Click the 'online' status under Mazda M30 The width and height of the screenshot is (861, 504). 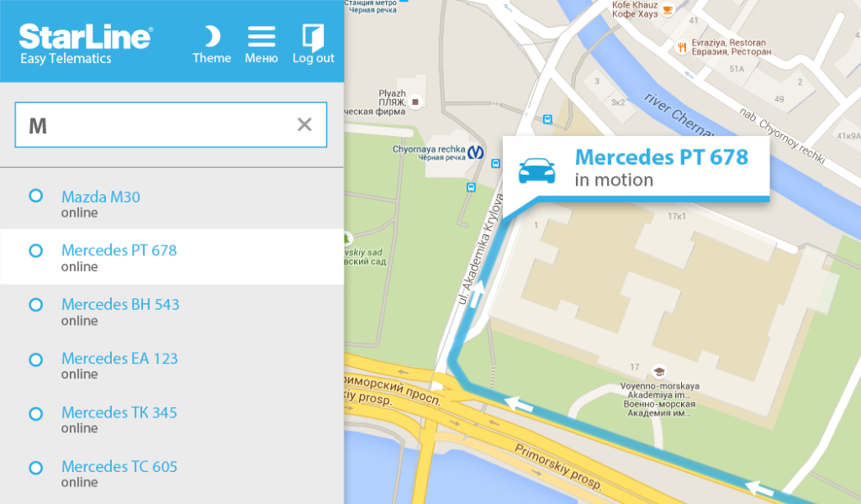(80, 213)
